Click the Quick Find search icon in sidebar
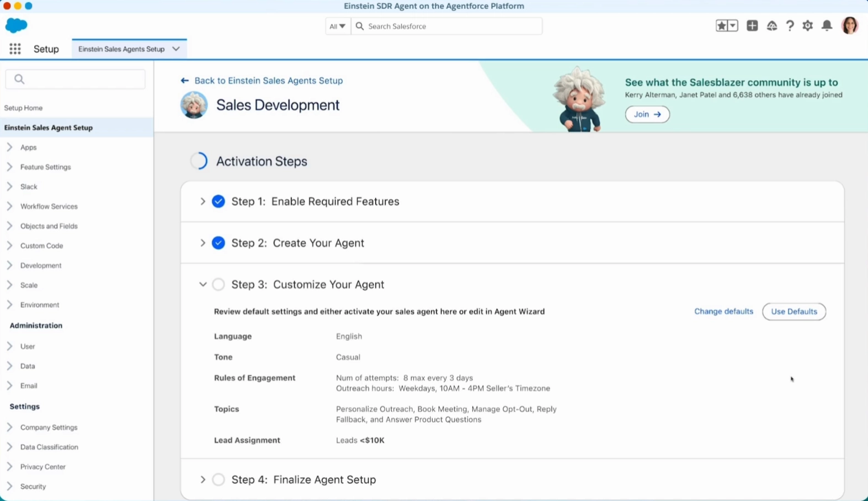This screenshot has height=501, width=868. tap(19, 79)
